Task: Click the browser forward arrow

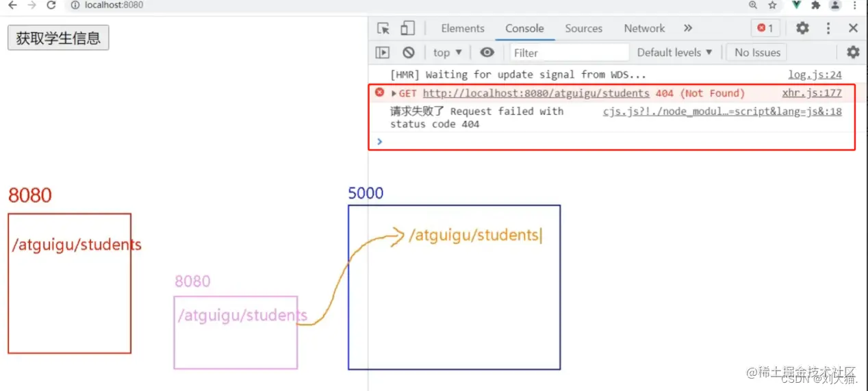Action: pos(31,5)
